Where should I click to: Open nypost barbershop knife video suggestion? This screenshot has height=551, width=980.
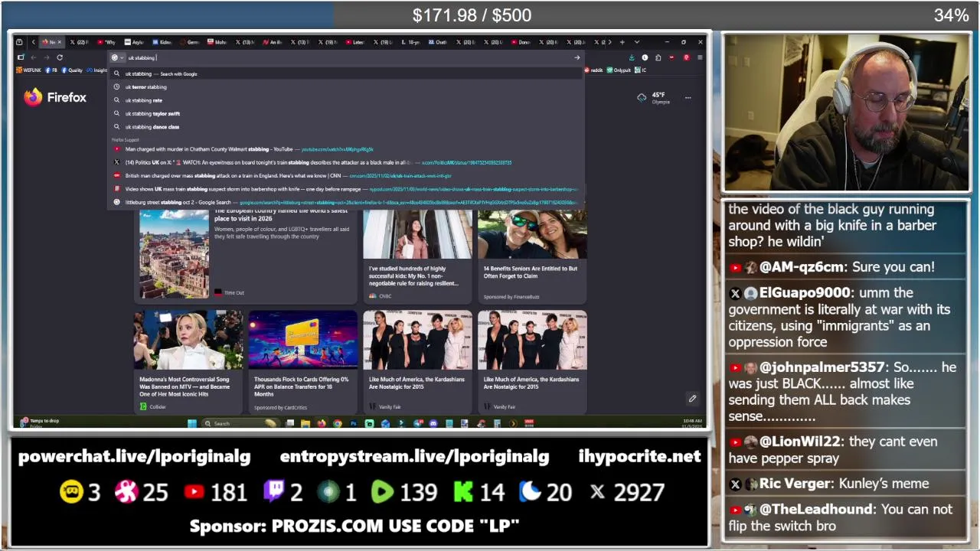pyautogui.click(x=347, y=189)
